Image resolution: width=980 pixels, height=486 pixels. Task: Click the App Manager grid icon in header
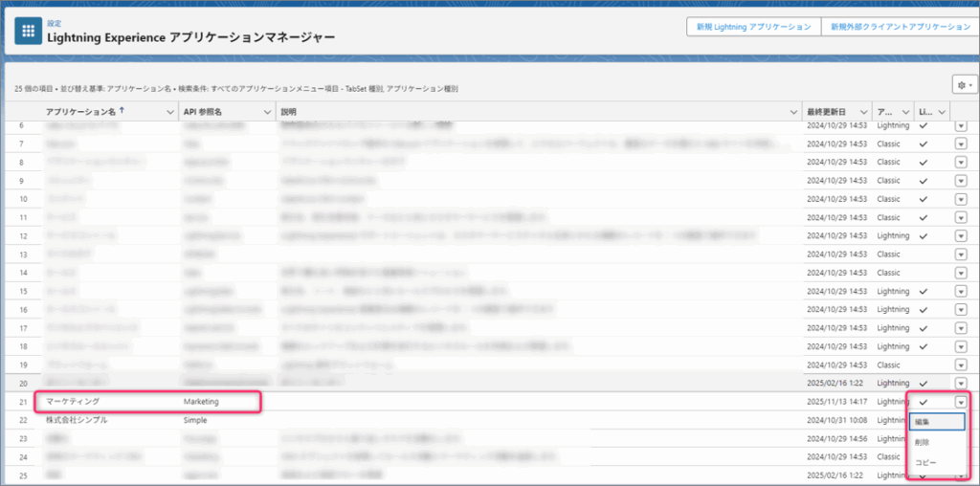(27, 30)
